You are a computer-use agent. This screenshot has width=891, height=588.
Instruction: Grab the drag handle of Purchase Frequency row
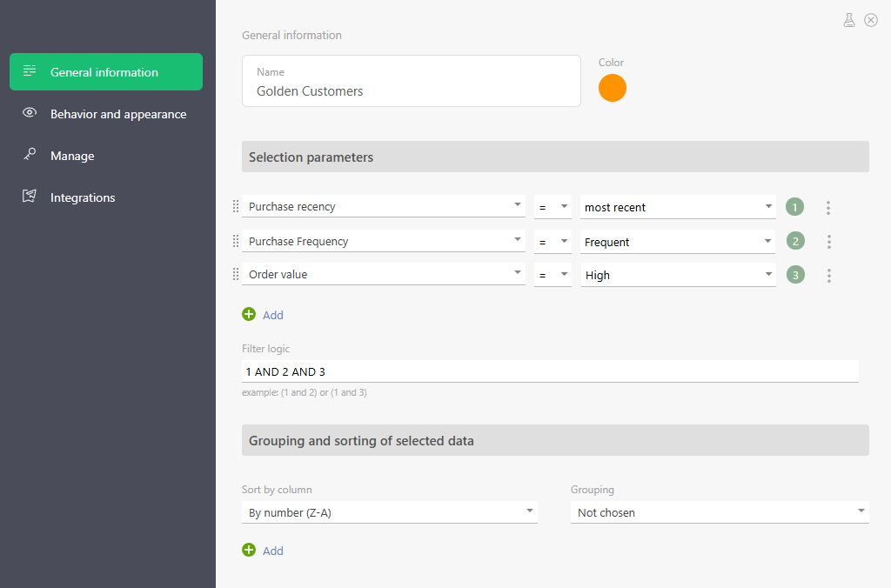click(235, 242)
